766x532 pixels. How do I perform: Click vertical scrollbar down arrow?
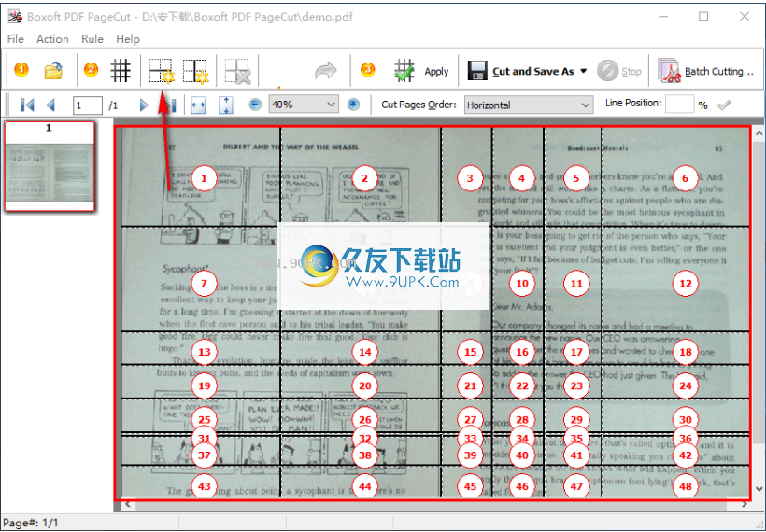pos(759,488)
